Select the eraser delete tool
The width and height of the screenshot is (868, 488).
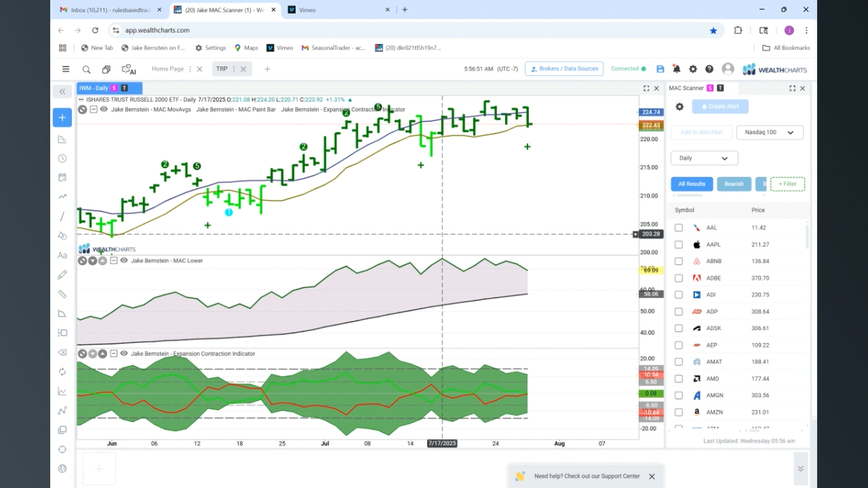coord(62,352)
